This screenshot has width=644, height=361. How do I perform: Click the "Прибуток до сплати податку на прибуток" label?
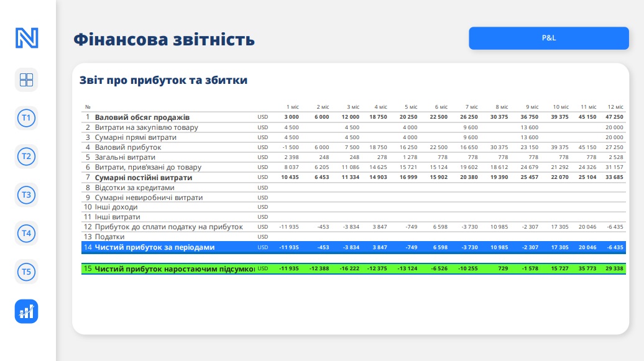[x=169, y=227]
